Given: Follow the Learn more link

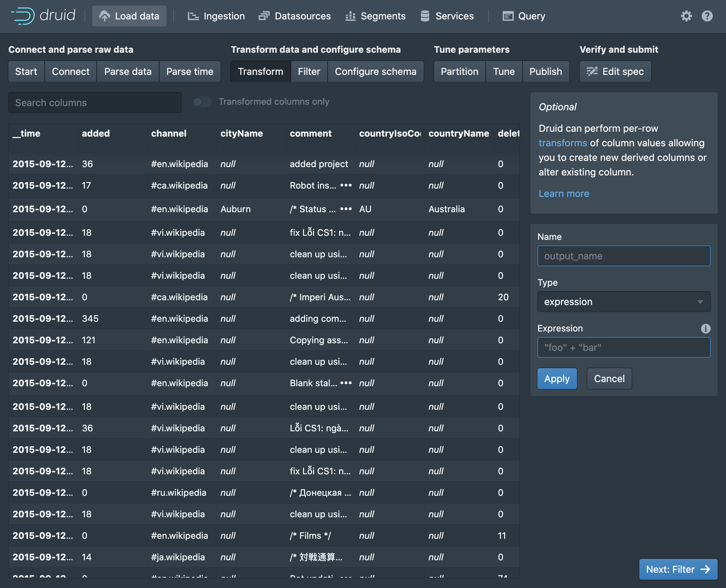Looking at the screenshot, I should [564, 193].
